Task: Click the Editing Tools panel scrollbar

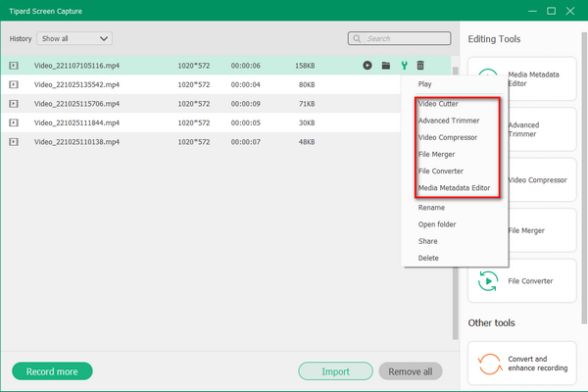Action: [584, 178]
